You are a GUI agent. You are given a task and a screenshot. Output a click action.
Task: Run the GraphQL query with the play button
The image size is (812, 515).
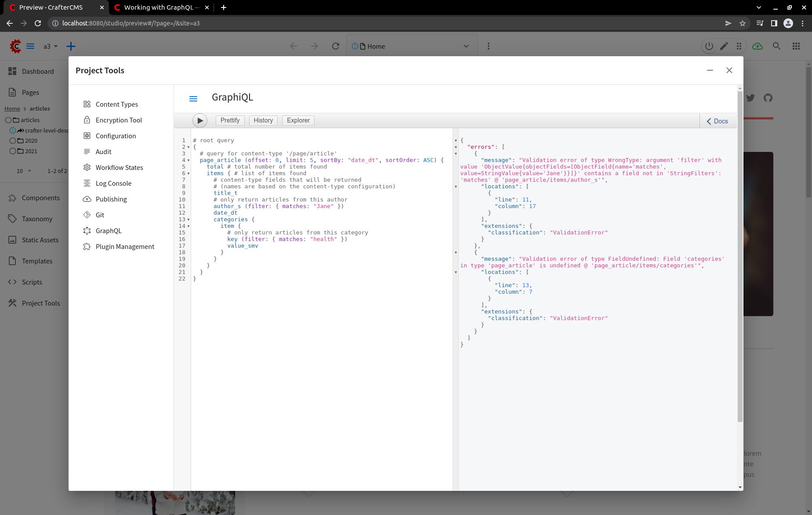pos(200,120)
